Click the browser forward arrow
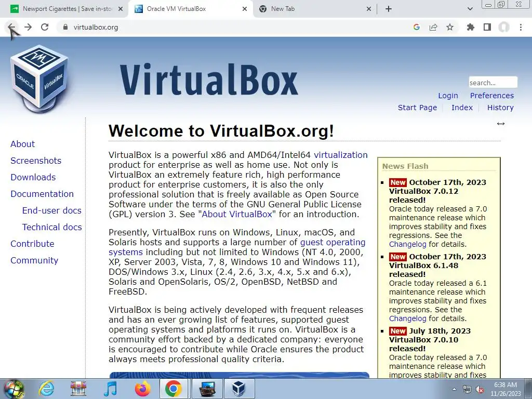The height and width of the screenshot is (399, 532). tap(28, 27)
